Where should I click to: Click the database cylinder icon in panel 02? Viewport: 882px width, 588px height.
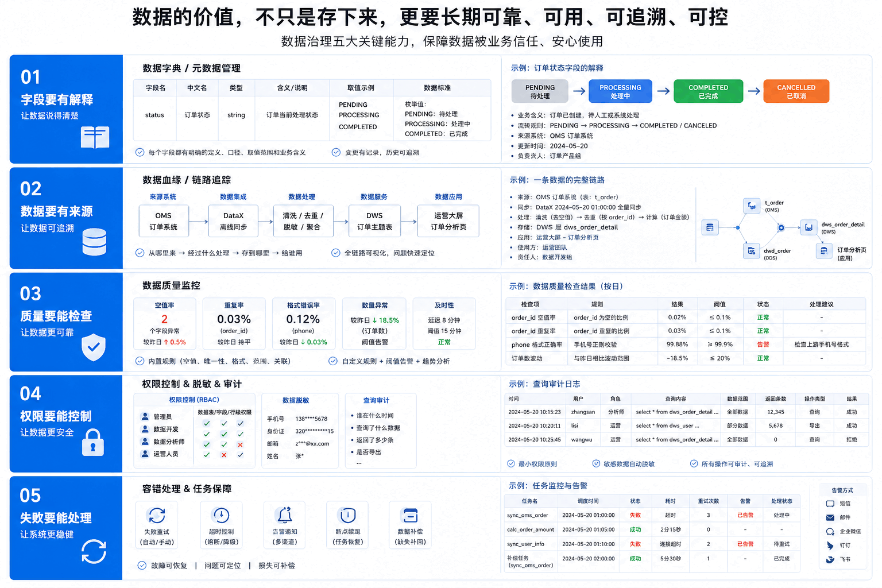coord(94,242)
